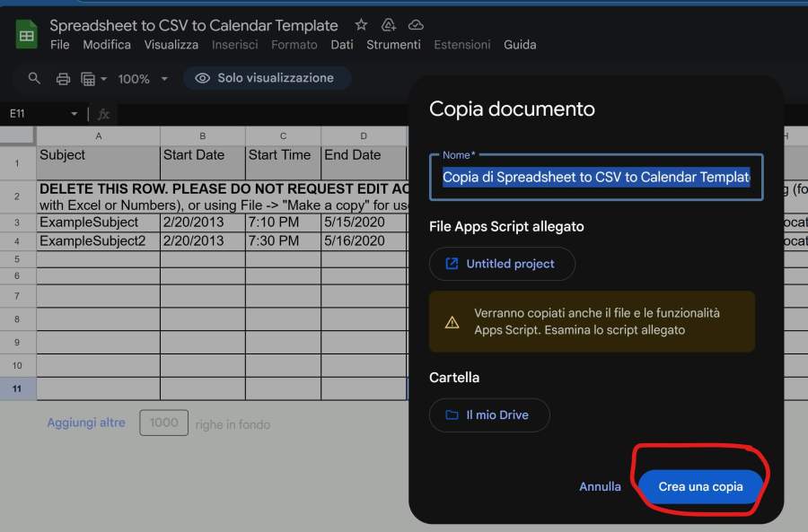Expand the 100% zoom dropdown
Viewport: 808px width, 532px height.
click(143, 79)
